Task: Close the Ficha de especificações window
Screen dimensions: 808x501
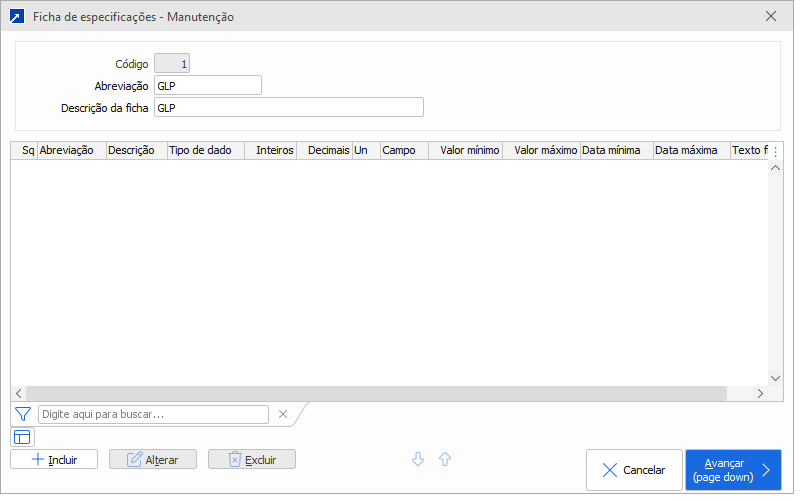Action: pyautogui.click(x=771, y=17)
